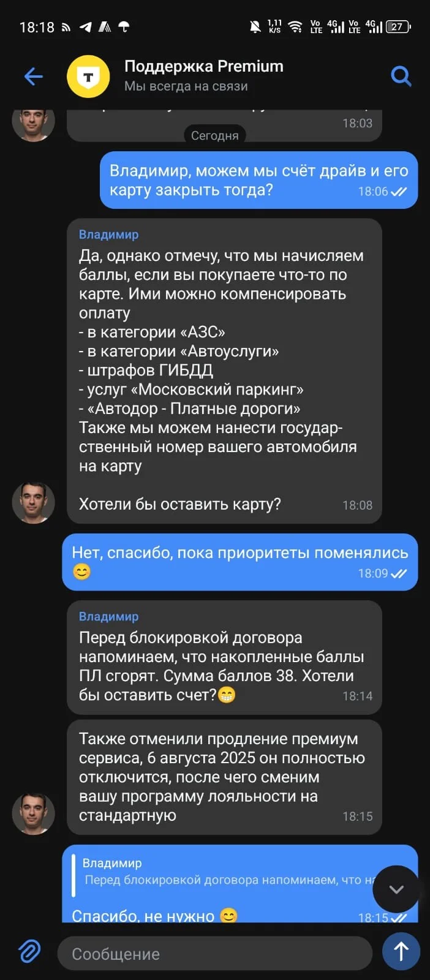Image resolution: width=430 pixels, height=980 pixels.
Task: Tap the message about cancelling premium renewal
Action: coord(224,777)
